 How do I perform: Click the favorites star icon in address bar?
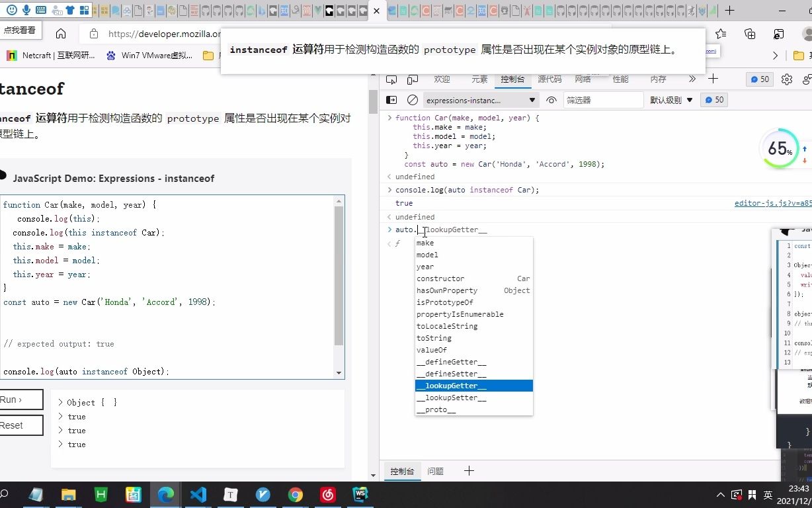[x=720, y=34]
